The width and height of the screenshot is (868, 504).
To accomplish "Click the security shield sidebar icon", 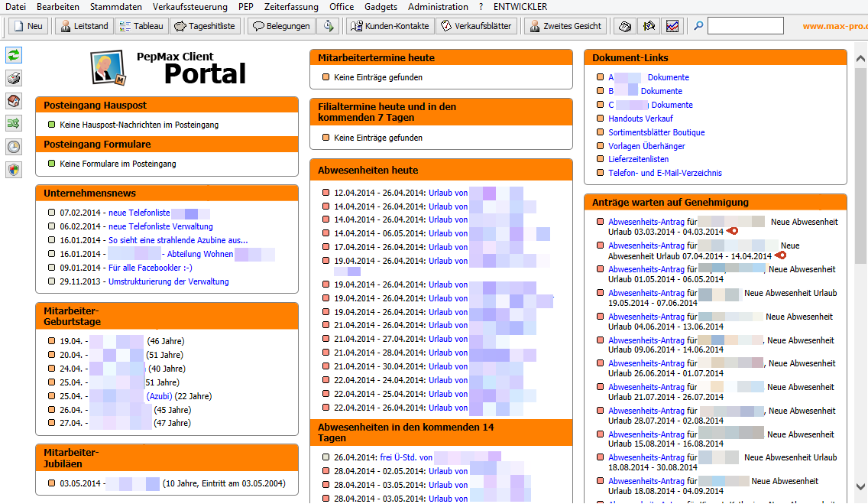I will 14,170.
